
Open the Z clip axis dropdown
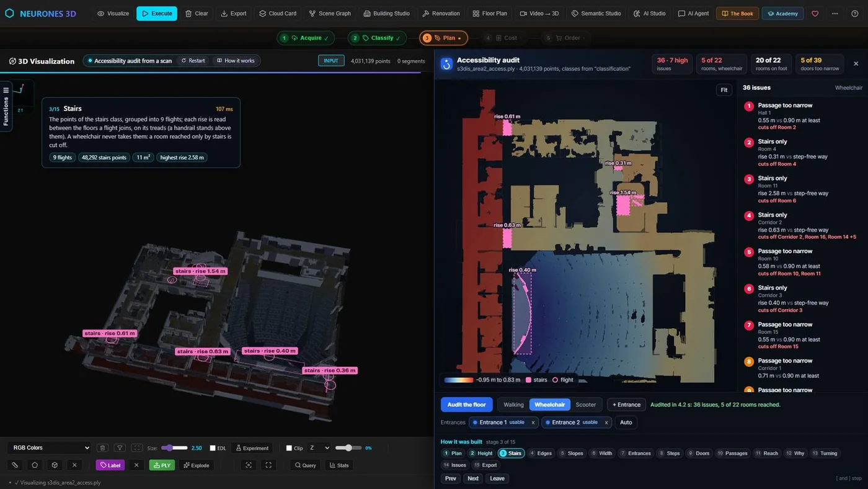(x=319, y=447)
